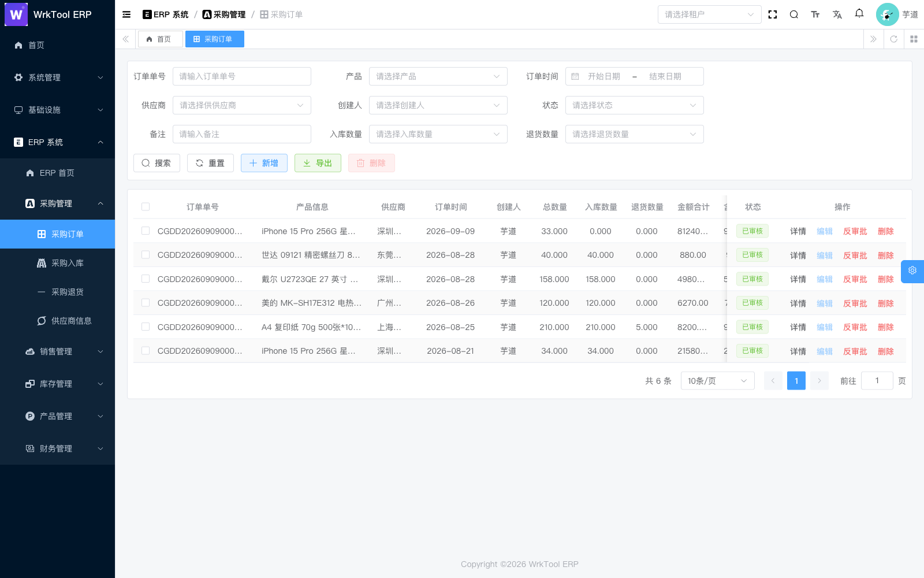Click the 导出 export button

[x=318, y=163]
